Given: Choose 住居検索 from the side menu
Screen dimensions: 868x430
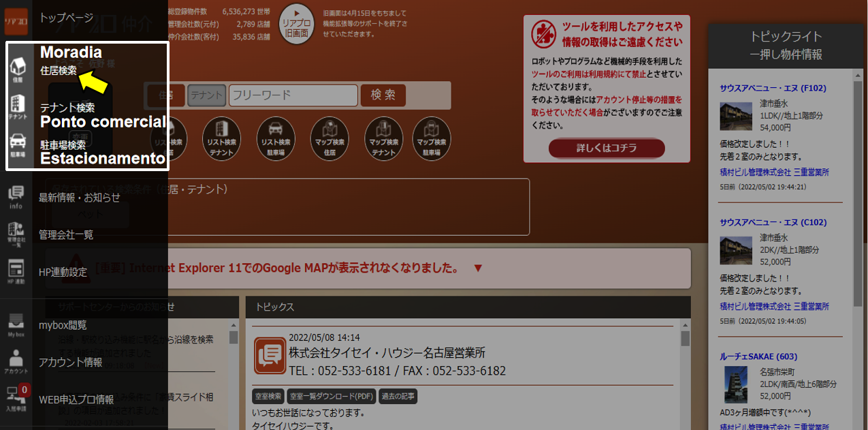Looking at the screenshot, I should point(59,70).
